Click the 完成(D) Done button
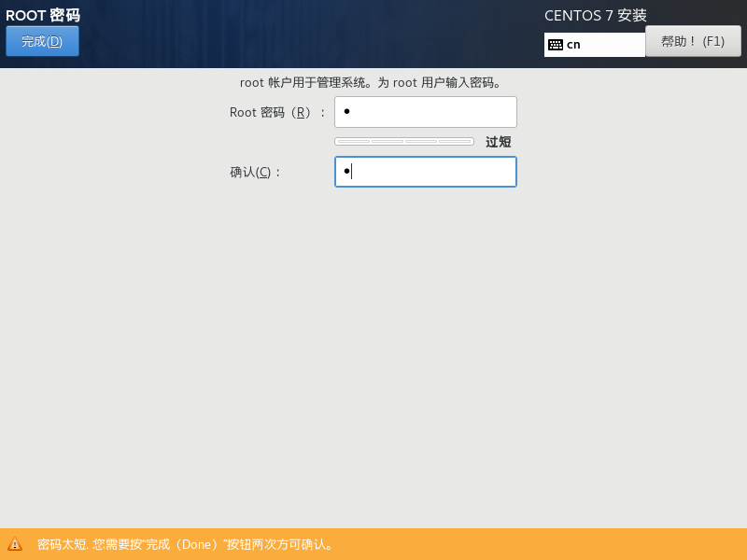 click(x=42, y=41)
